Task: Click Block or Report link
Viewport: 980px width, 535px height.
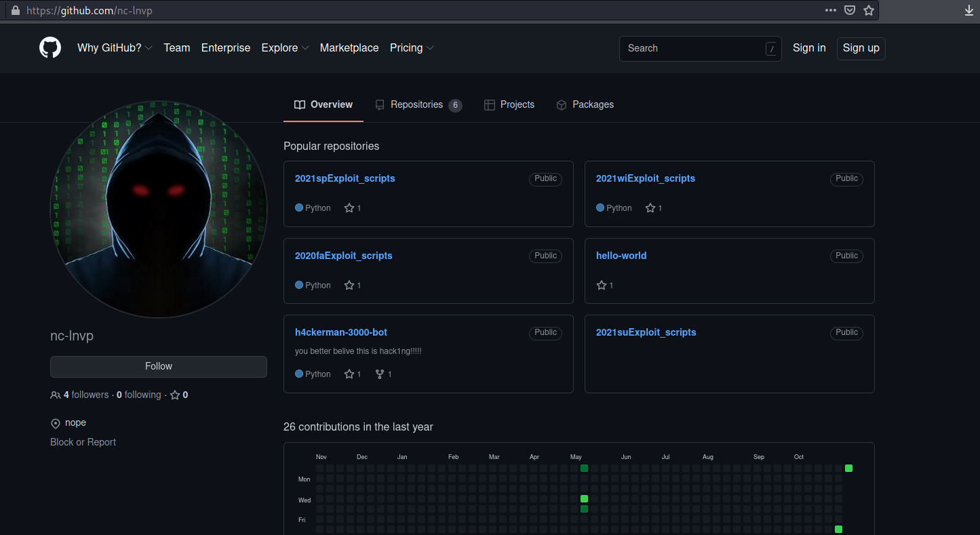Action: click(83, 442)
